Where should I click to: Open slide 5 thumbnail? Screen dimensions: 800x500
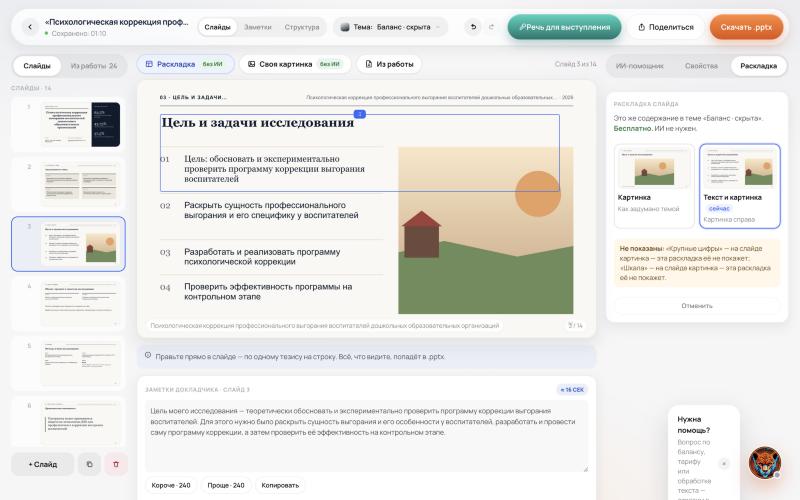pos(68,363)
